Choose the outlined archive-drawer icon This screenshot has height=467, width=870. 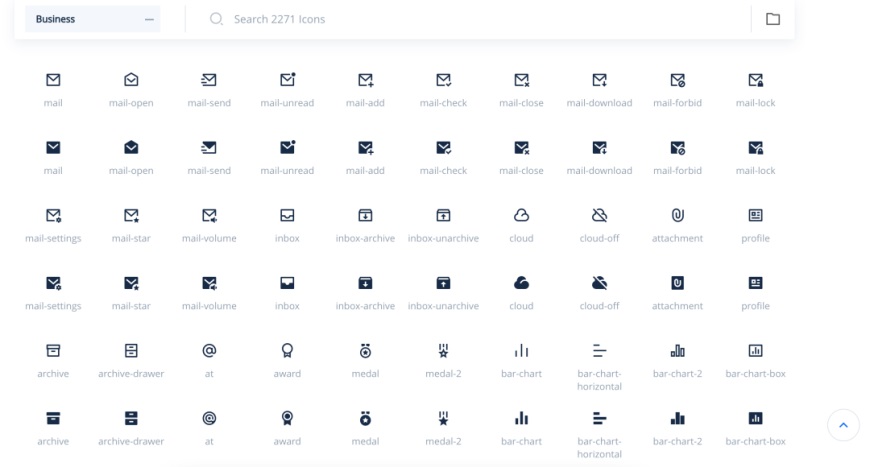click(131, 351)
